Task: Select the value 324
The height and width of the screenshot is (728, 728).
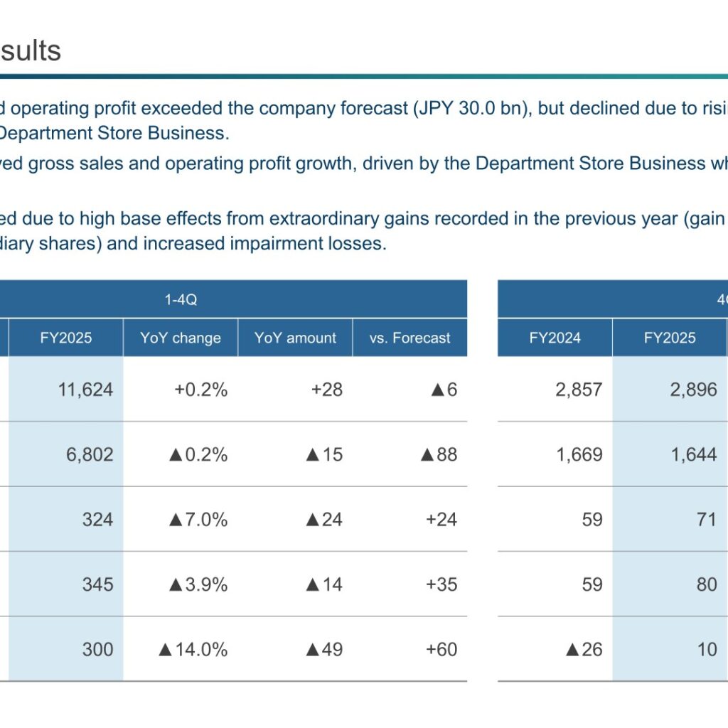Action: pyautogui.click(x=98, y=520)
